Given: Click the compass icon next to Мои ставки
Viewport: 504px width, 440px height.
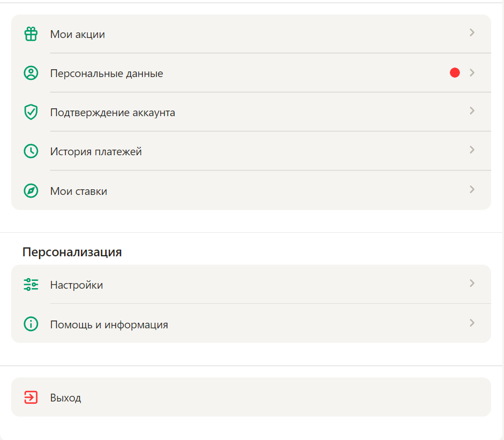Looking at the screenshot, I should (x=31, y=191).
